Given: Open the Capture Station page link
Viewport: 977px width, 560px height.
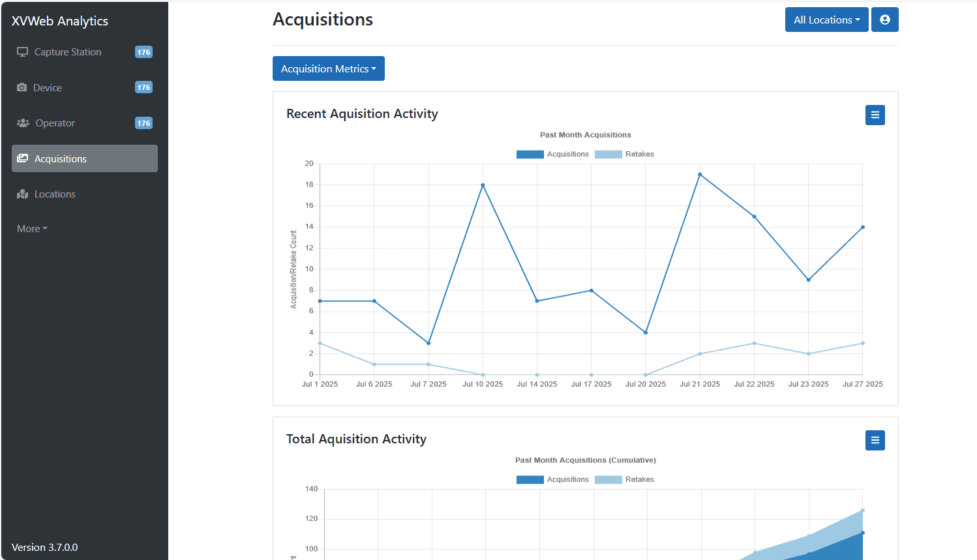Looking at the screenshot, I should point(68,52).
